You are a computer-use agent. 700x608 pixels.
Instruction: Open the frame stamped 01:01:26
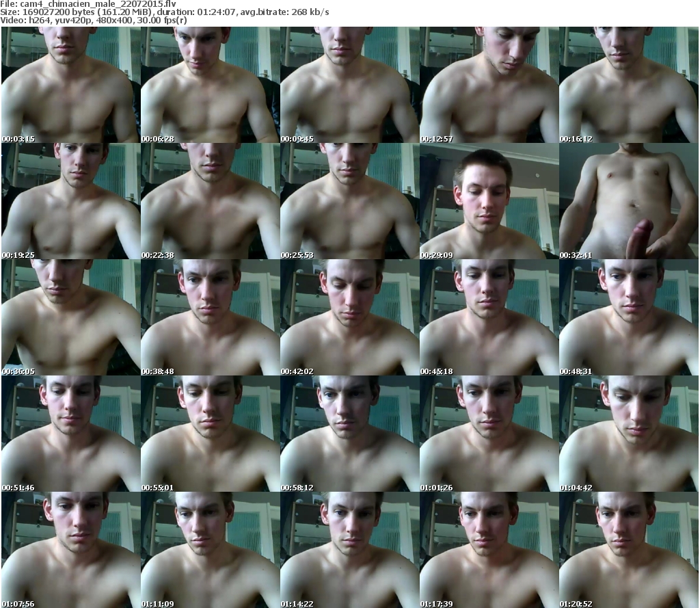(x=489, y=434)
